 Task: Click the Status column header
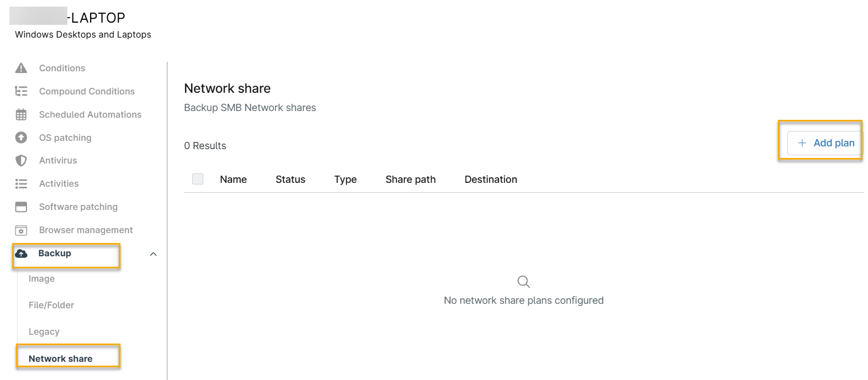(x=290, y=180)
